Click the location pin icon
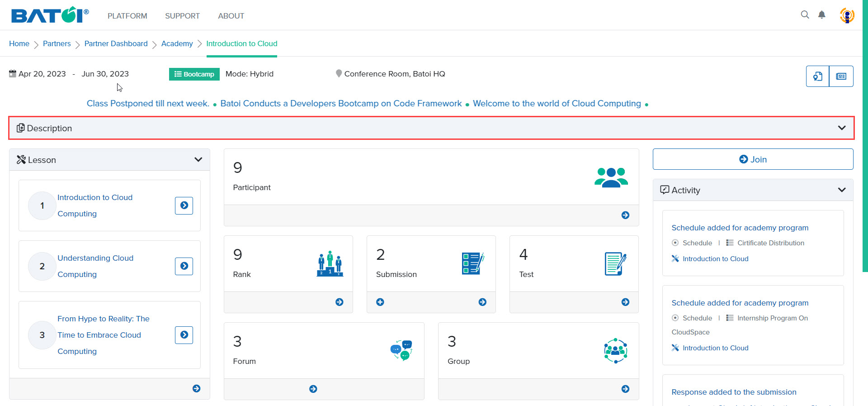This screenshot has width=868, height=406. pos(339,73)
